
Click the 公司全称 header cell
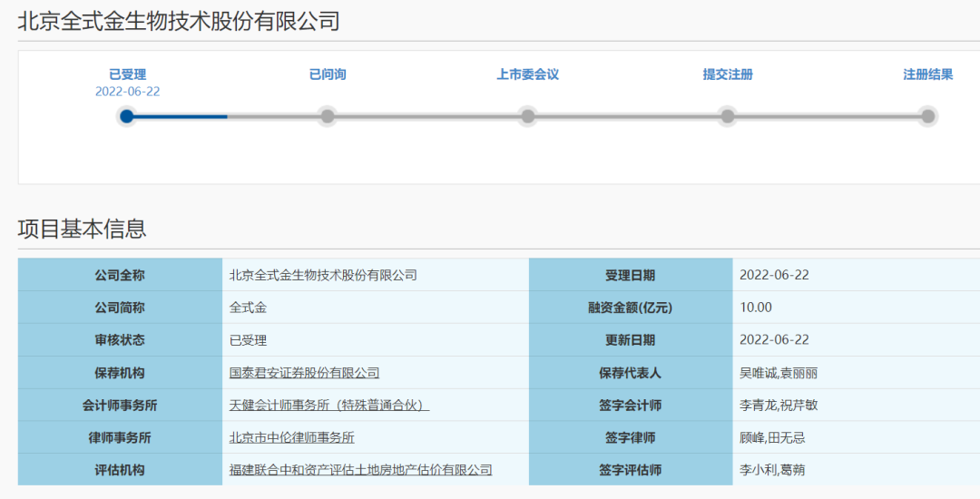[120, 275]
